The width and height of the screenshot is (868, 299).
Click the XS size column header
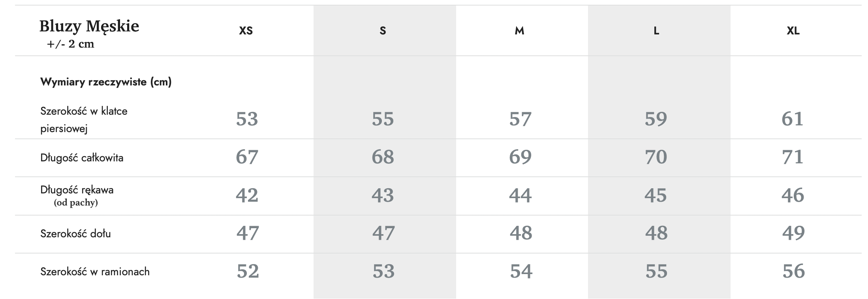246,31
